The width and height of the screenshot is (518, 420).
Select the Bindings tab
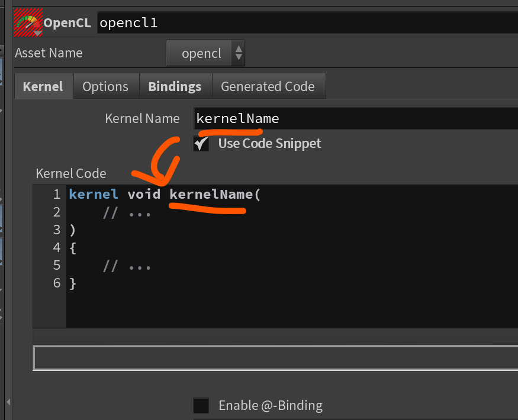pos(175,86)
